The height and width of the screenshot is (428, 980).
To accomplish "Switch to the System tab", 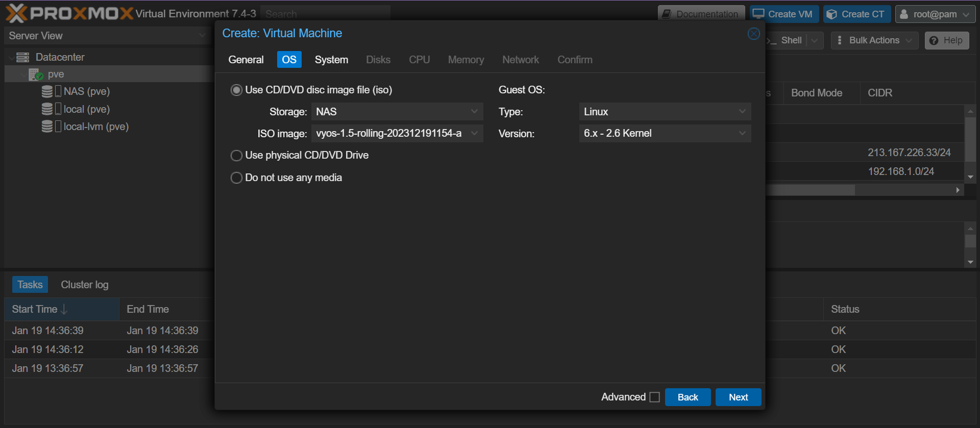I will coord(331,60).
